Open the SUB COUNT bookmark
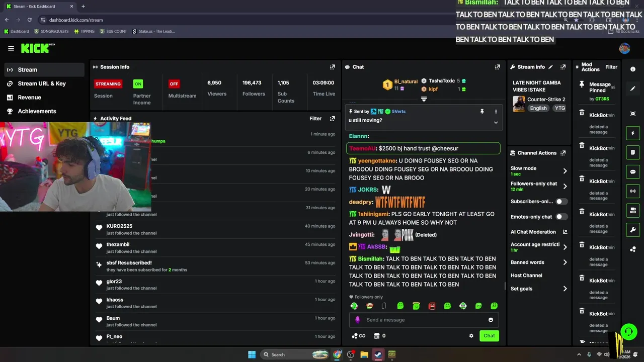This screenshot has width=644, height=362. [113, 31]
